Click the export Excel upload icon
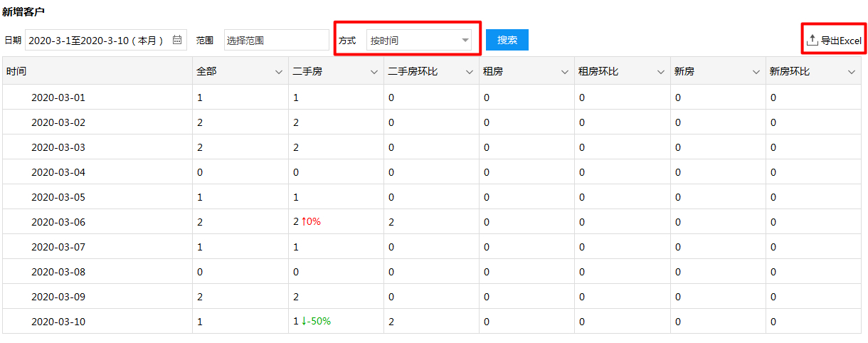Image resolution: width=868 pixels, height=343 pixels. pos(812,41)
